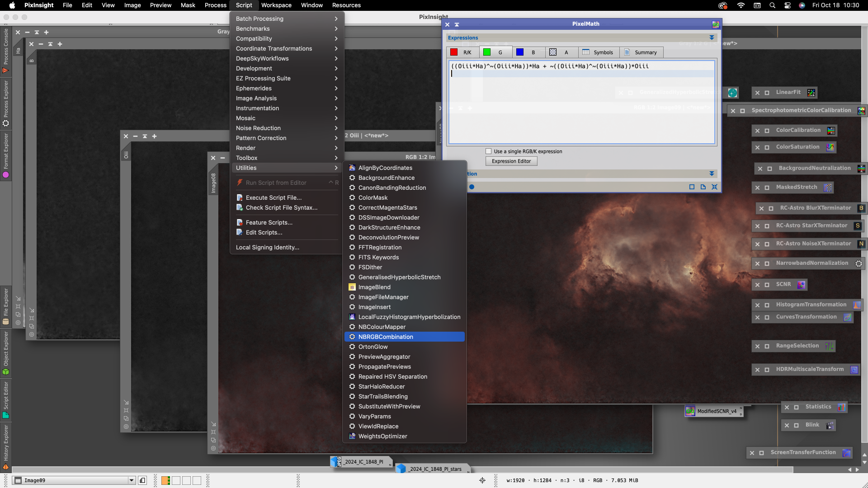
Task: Expand the DeepSkyWorkflows submenu
Action: 287,58
